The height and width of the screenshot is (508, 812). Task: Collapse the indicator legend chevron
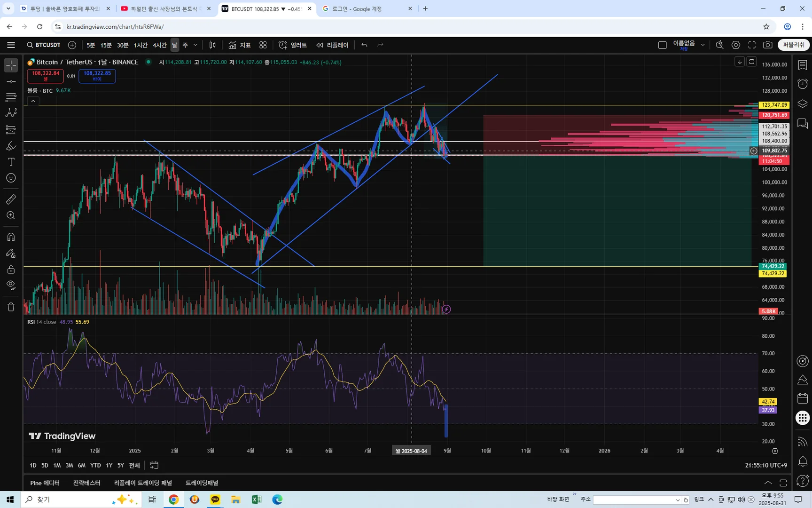tap(33, 101)
